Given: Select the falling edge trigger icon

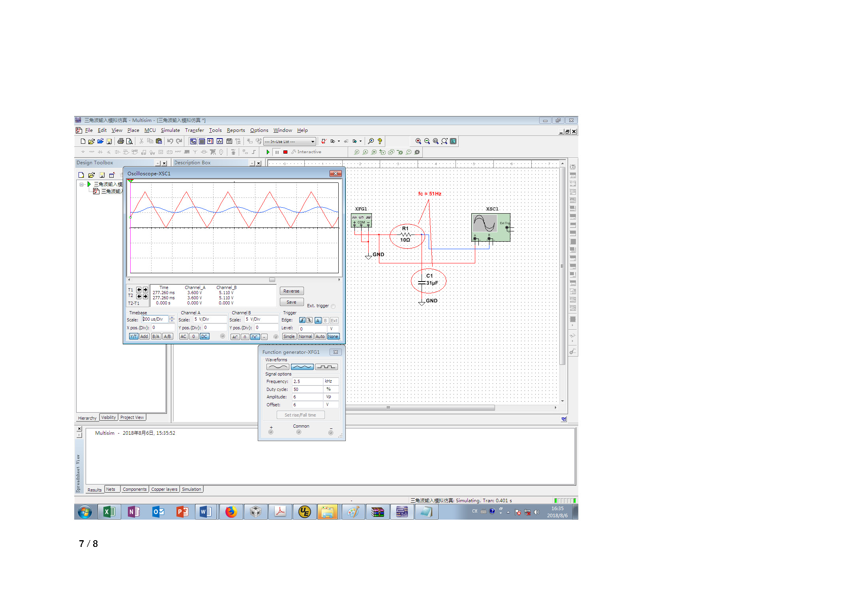Looking at the screenshot, I should 309,320.
